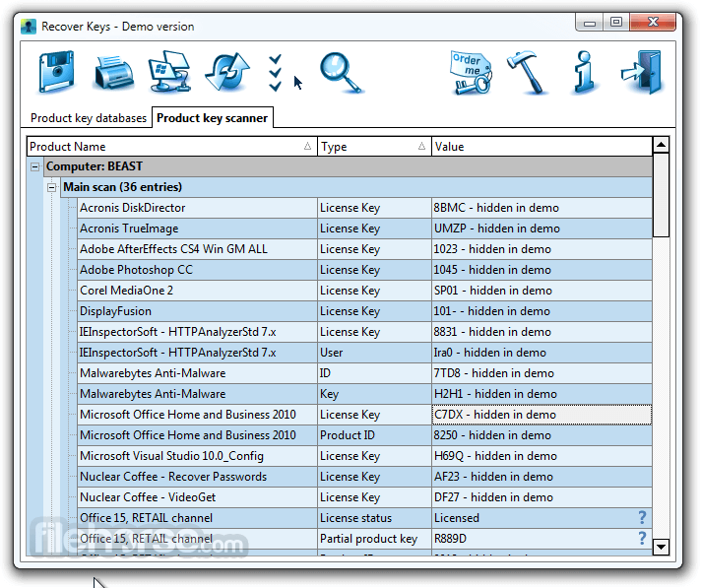This screenshot has width=701, height=588.
Task: Maximize the Recover Keys window
Action: (616, 23)
